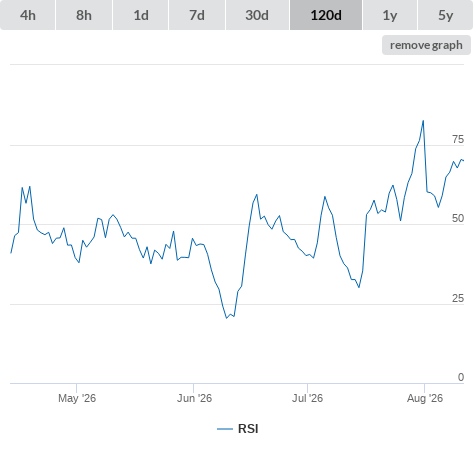Toggle RSI series via legend label

pyautogui.click(x=248, y=429)
